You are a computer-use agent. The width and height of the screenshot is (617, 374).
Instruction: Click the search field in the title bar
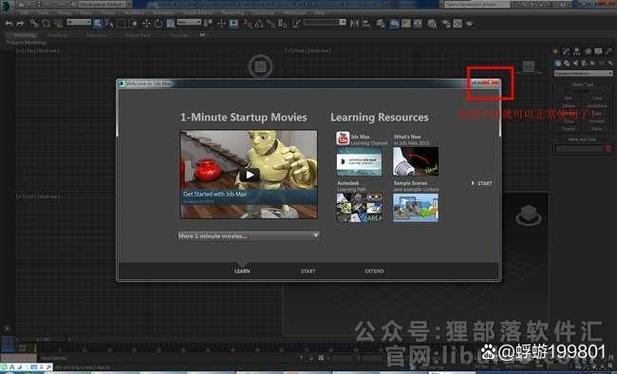[477, 4]
